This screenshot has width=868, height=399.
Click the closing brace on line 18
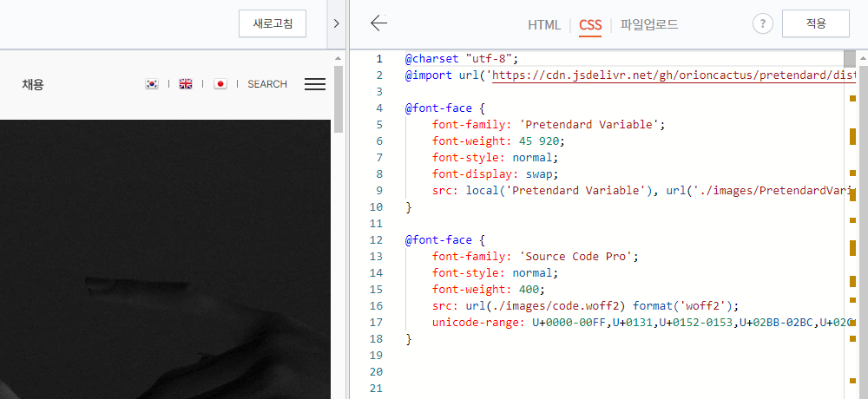(x=409, y=339)
